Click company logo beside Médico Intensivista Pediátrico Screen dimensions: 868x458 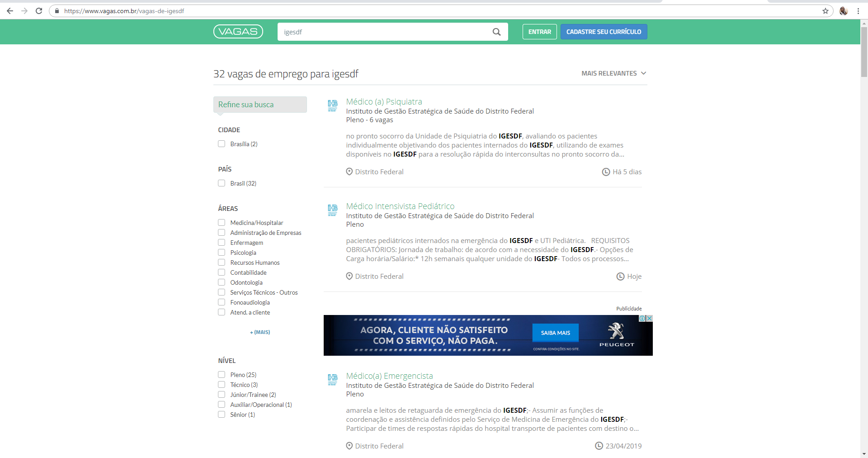pyautogui.click(x=333, y=210)
